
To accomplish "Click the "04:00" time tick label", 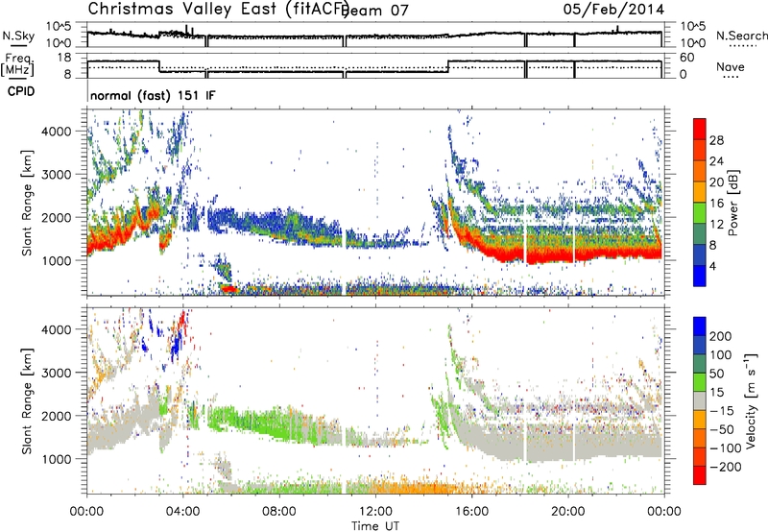I will (x=183, y=512).
